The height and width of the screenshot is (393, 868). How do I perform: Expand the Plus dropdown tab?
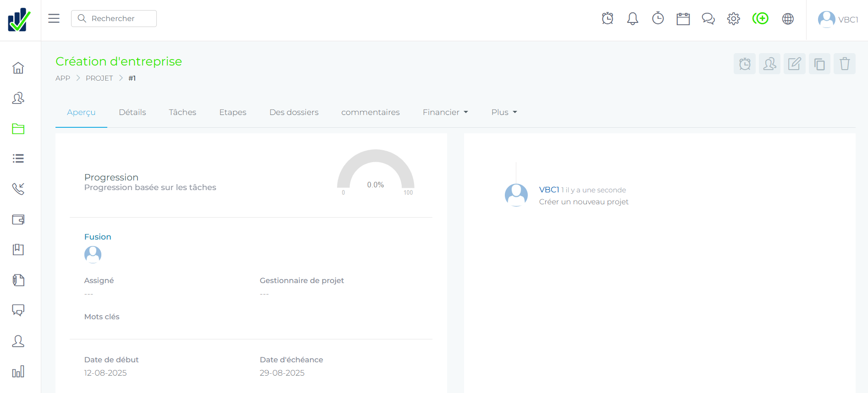click(x=503, y=112)
